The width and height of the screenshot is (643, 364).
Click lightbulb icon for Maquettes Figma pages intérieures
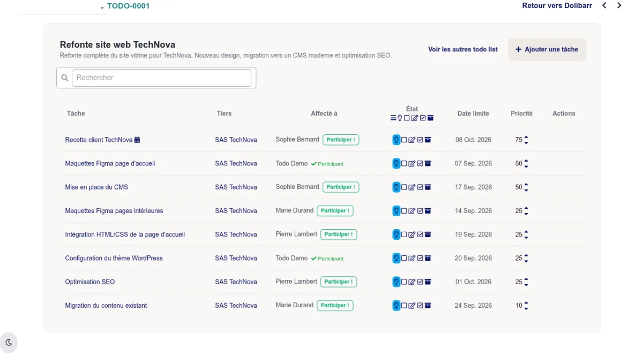click(x=397, y=211)
